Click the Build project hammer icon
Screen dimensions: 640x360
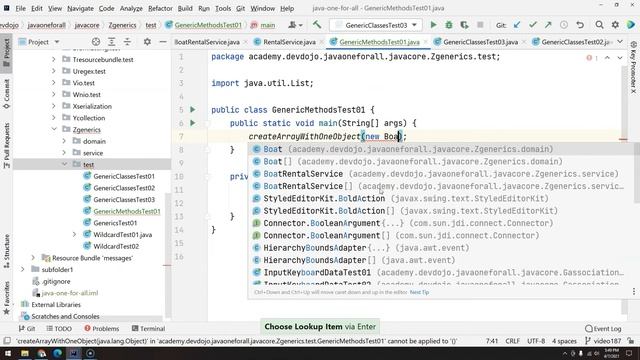[x=317, y=25]
